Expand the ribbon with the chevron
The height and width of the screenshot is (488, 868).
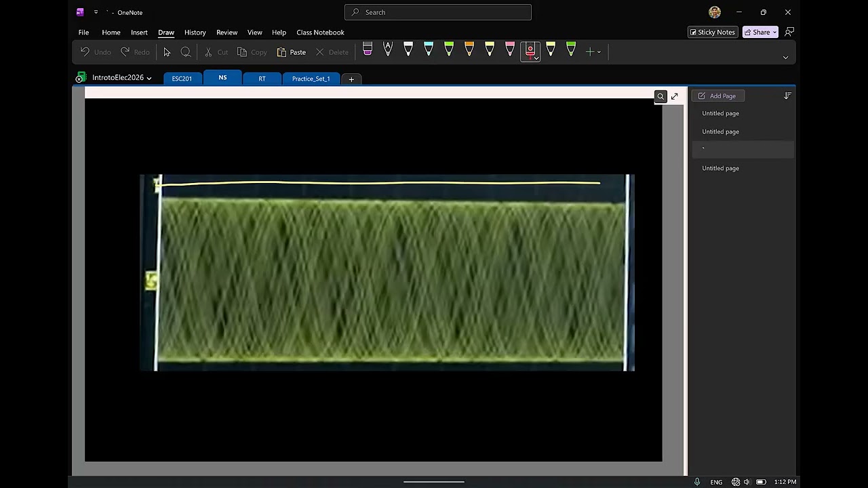[x=785, y=58]
